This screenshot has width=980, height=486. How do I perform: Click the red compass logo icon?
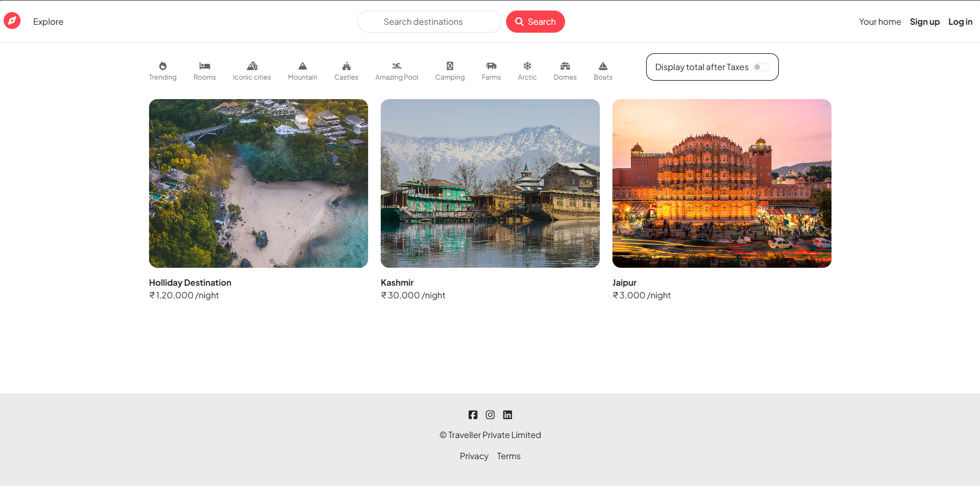click(x=12, y=21)
